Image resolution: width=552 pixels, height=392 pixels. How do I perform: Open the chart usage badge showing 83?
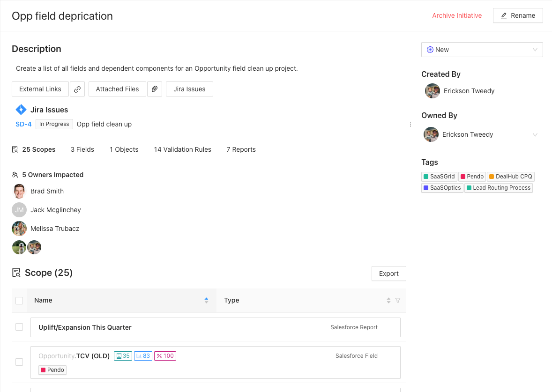click(143, 356)
